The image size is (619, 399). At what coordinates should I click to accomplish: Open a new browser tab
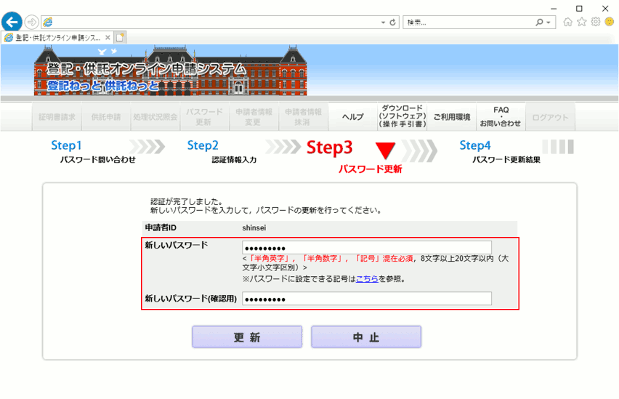click(120, 37)
